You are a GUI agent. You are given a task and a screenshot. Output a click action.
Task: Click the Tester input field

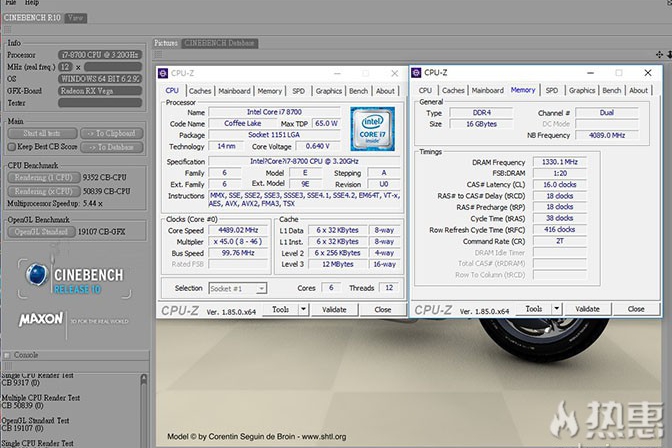(x=100, y=103)
